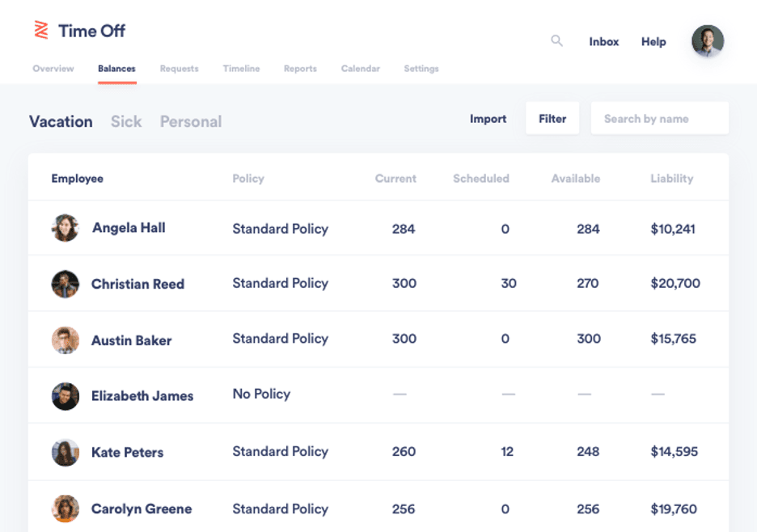The image size is (757, 532).
Task: Open the Filter panel
Action: coord(552,118)
